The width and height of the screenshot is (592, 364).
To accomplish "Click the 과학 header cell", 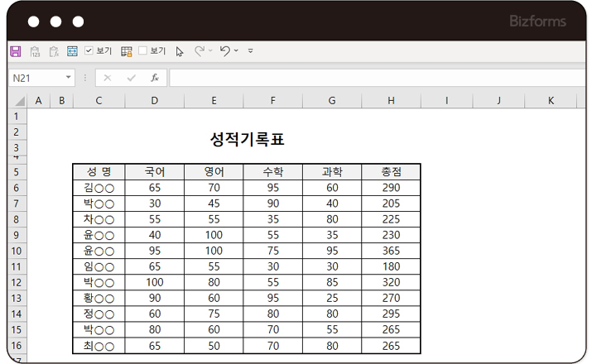I will (x=332, y=172).
